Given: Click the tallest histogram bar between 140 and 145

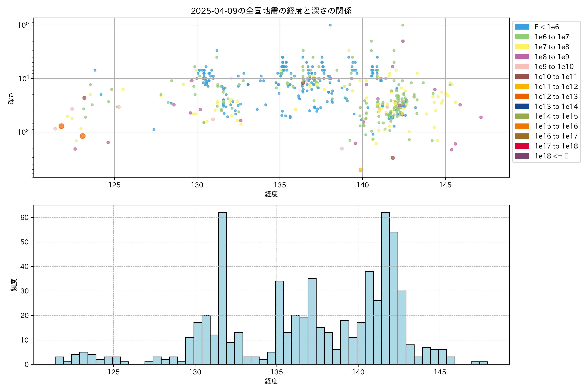Looking at the screenshot, I should (x=385, y=287).
